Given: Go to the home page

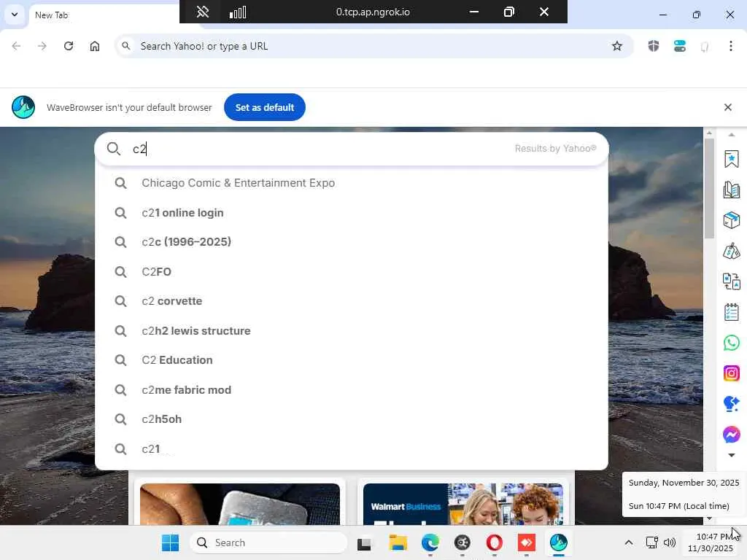Looking at the screenshot, I should 95,46.
